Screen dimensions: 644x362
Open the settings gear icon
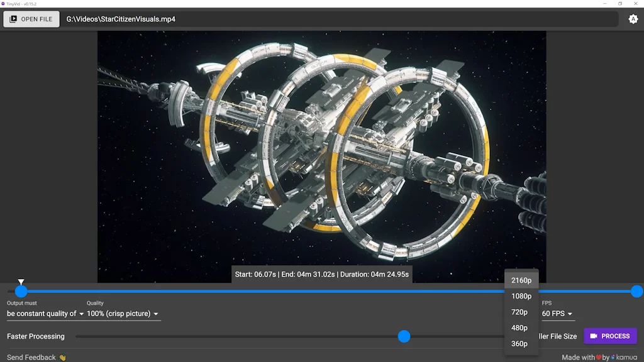(x=633, y=19)
